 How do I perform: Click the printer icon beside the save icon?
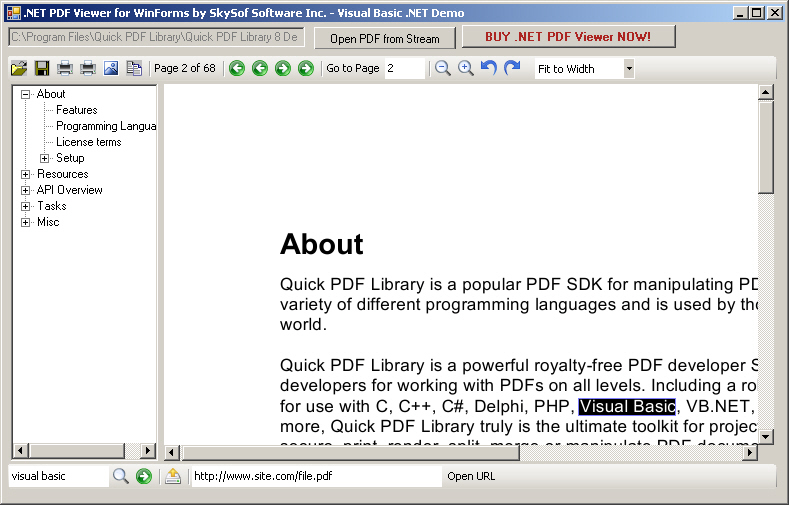[64, 68]
